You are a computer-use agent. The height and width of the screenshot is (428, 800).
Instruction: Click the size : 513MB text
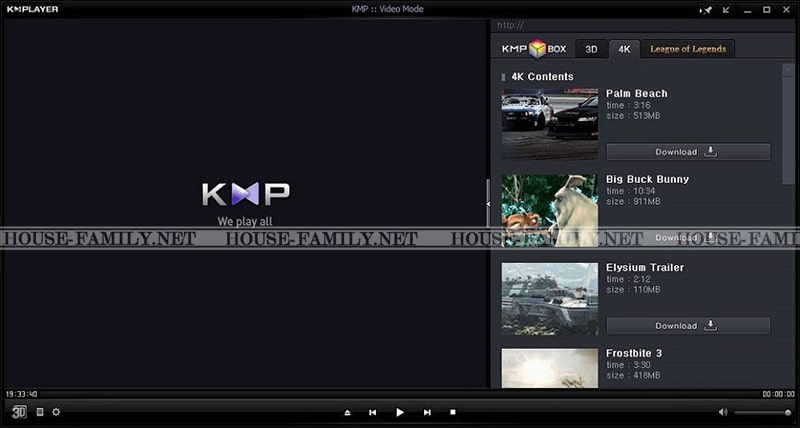pos(633,116)
